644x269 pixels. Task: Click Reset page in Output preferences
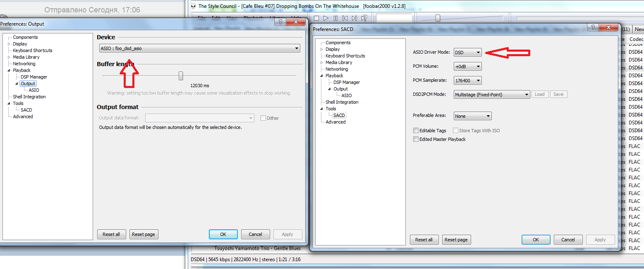pyautogui.click(x=144, y=234)
